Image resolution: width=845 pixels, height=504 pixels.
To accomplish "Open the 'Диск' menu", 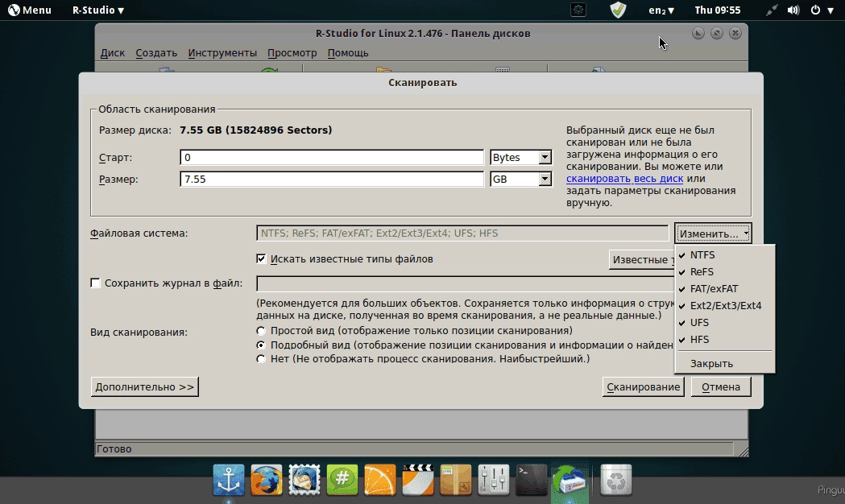I will [113, 53].
